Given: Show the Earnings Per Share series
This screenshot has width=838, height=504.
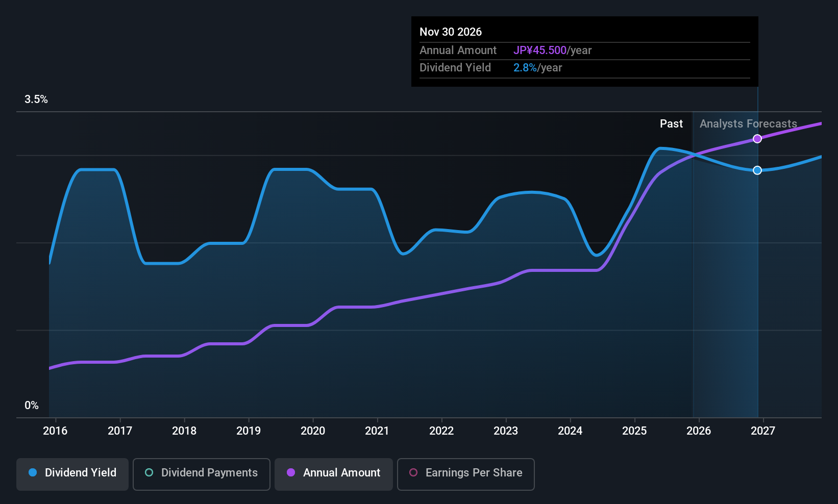Looking at the screenshot, I should pos(465,474).
